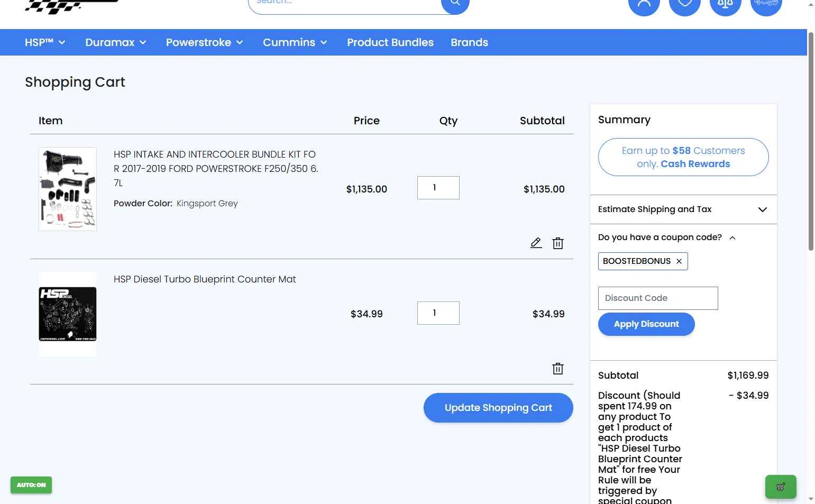The height and width of the screenshot is (504, 815).
Task: Remove the BOOSTEDBONUS coupon code
Action: pyautogui.click(x=679, y=261)
